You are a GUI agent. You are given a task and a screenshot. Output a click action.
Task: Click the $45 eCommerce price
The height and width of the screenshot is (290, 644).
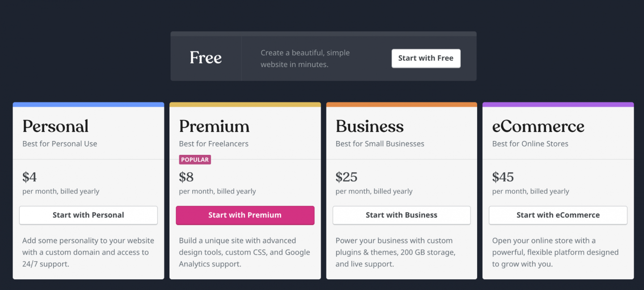pyautogui.click(x=503, y=177)
